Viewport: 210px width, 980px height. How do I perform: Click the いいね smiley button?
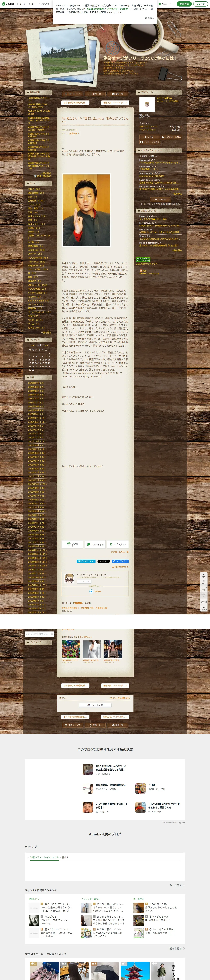(x=72, y=544)
